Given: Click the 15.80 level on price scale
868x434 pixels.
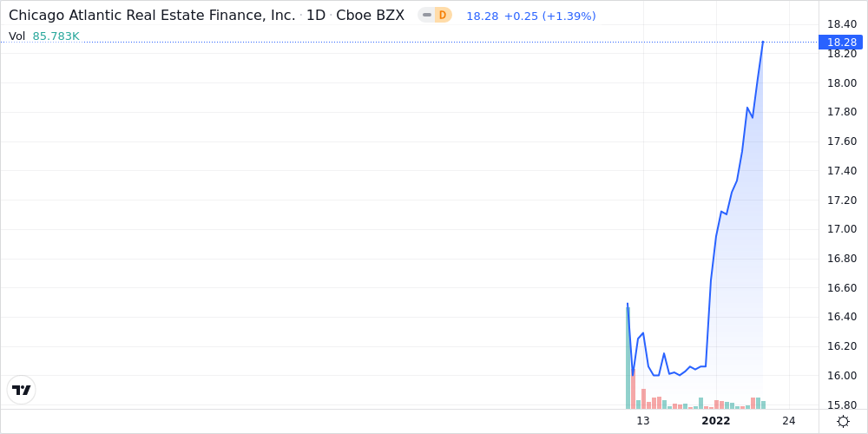Looking at the screenshot, I should (841, 405).
